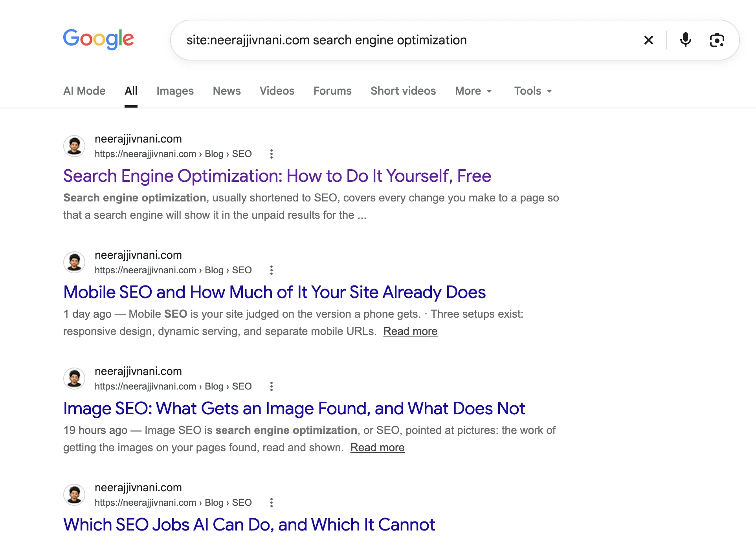Click the site favicon of Image SEO result
This screenshot has height=536, width=756.
coord(74,379)
